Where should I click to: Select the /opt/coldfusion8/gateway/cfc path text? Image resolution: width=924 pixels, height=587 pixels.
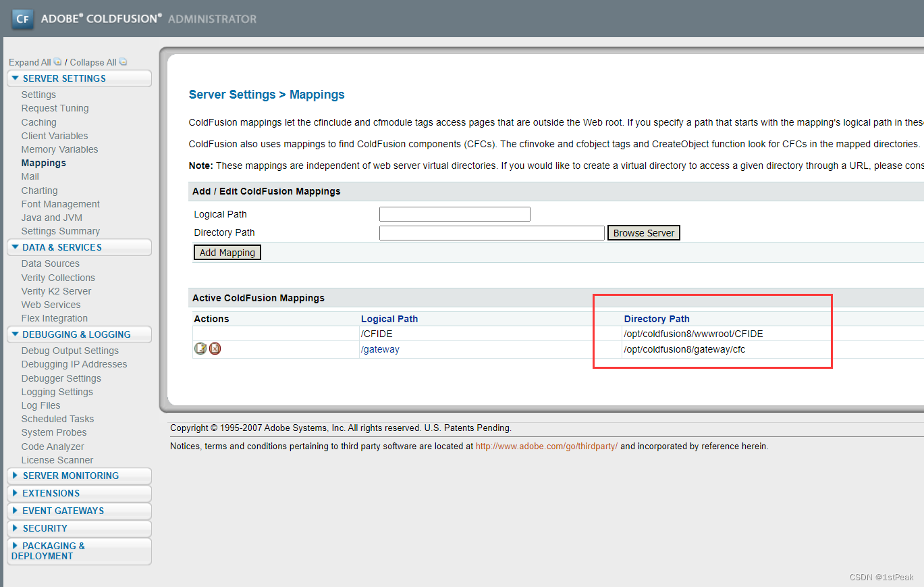pos(684,349)
